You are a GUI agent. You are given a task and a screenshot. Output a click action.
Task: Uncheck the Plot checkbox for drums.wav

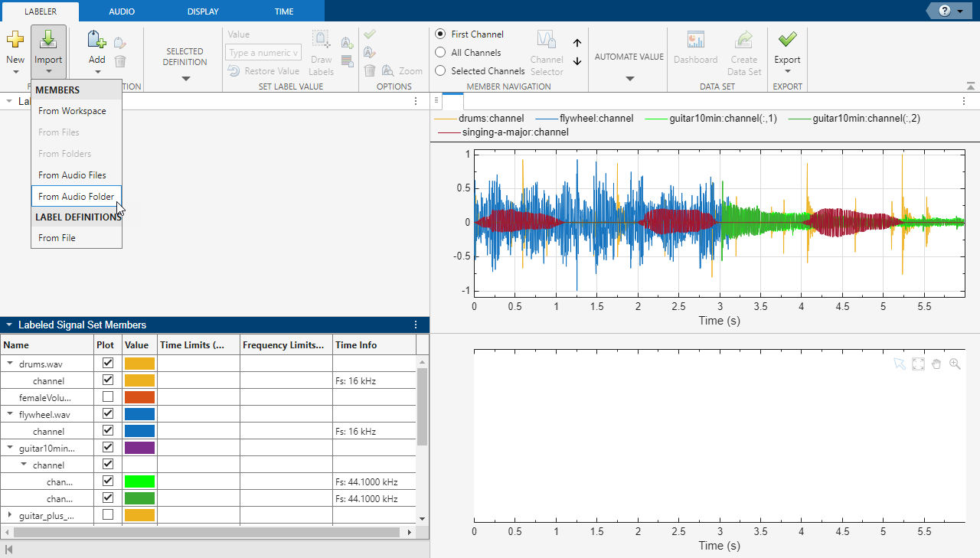pos(108,363)
